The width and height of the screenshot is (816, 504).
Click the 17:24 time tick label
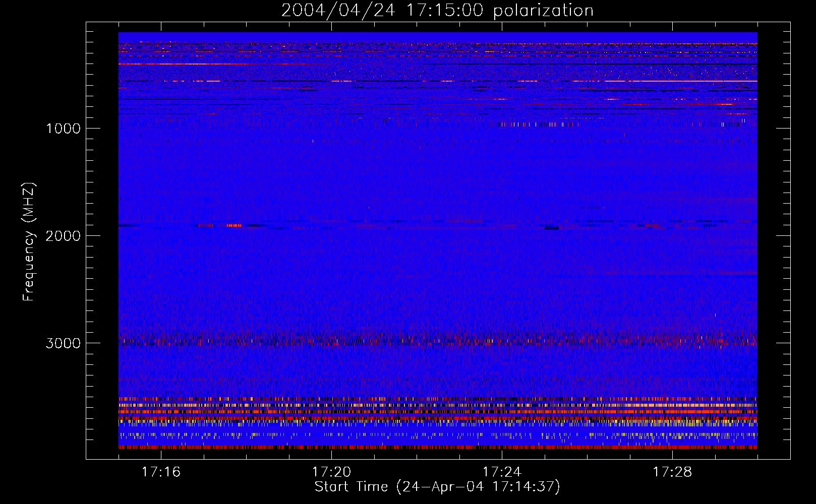[x=502, y=472]
